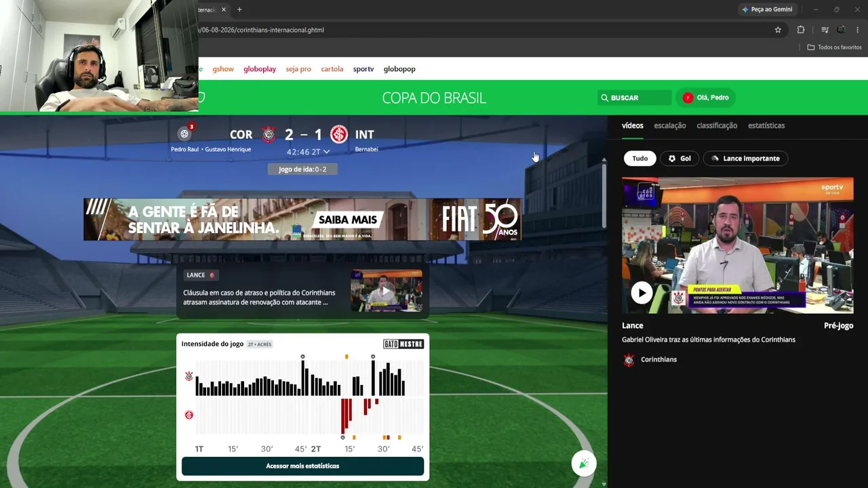Click the red user avatar icon

pos(688,98)
